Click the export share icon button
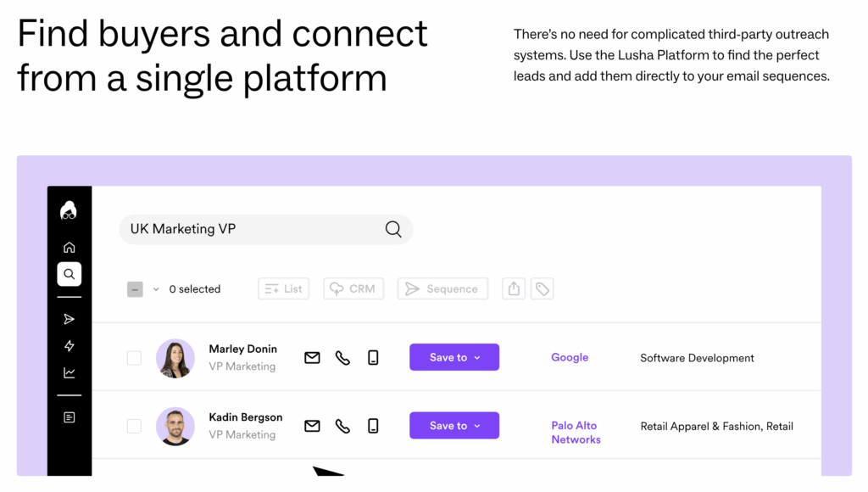The width and height of the screenshot is (868, 492). 514,288
